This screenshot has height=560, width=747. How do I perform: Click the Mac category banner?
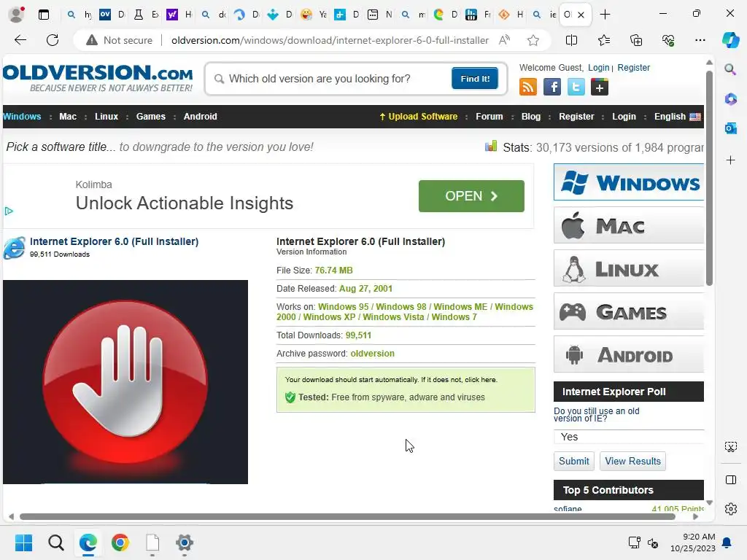(628, 225)
